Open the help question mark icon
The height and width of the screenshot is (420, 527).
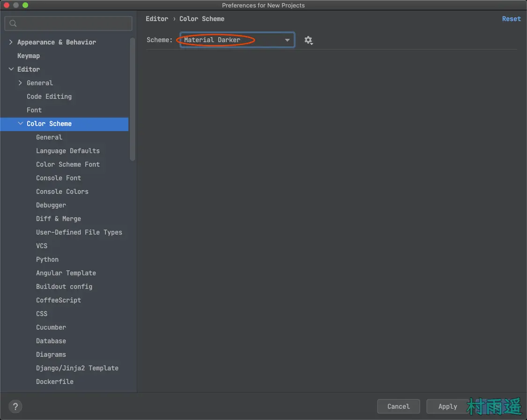tap(15, 406)
